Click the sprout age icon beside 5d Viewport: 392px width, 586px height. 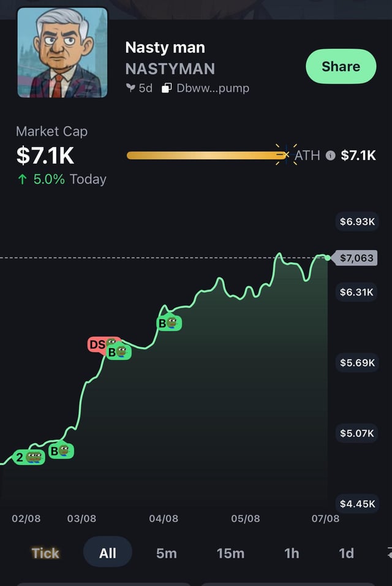pos(130,88)
